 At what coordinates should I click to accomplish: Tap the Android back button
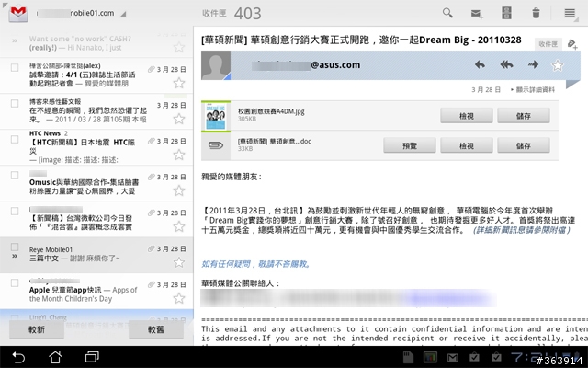tap(18, 357)
